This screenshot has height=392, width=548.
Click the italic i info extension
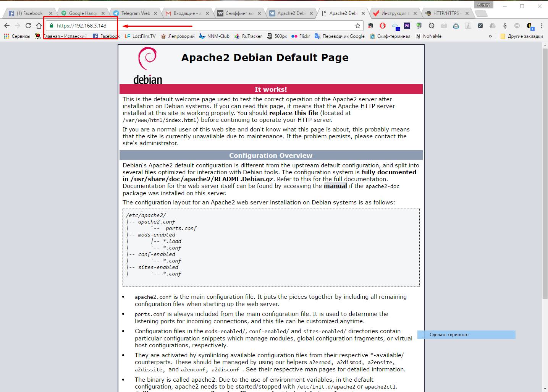pos(468,26)
